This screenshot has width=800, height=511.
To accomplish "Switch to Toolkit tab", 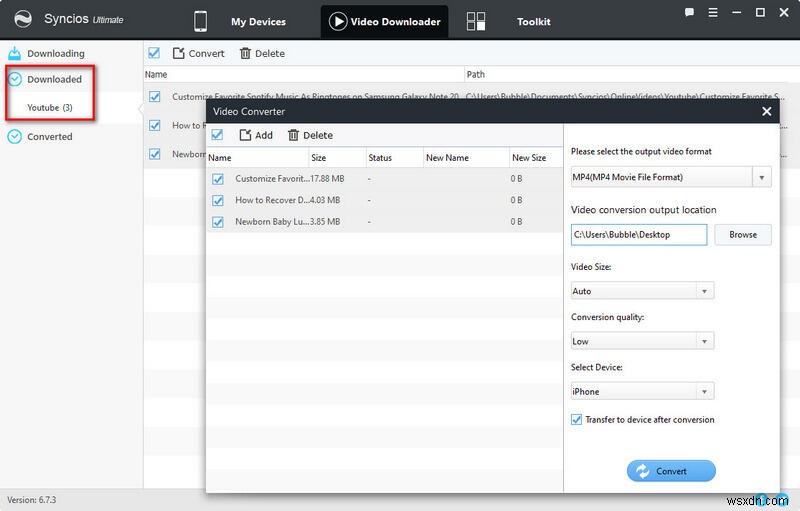I will click(534, 22).
